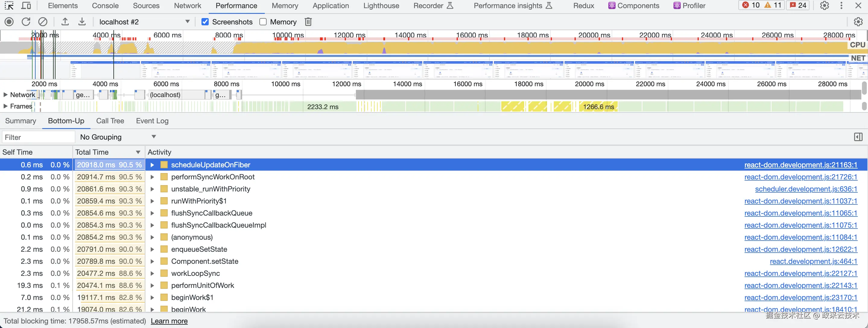Enable the Memory checkbox

[263, 22]
